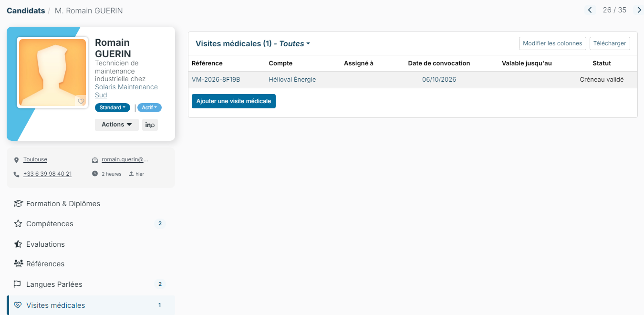Open the Standard dropdown badge
Viewport: 644px width, 315px height.
113,108
